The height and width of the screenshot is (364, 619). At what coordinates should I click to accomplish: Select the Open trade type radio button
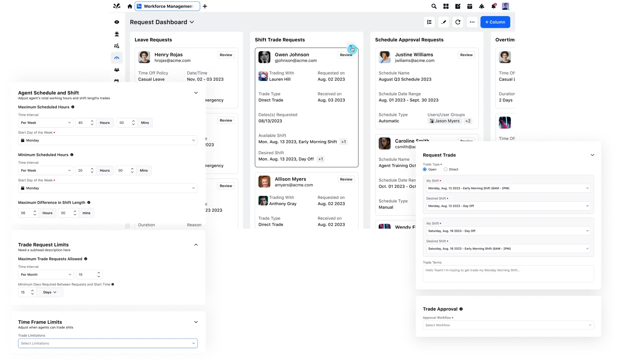point(425,170)
